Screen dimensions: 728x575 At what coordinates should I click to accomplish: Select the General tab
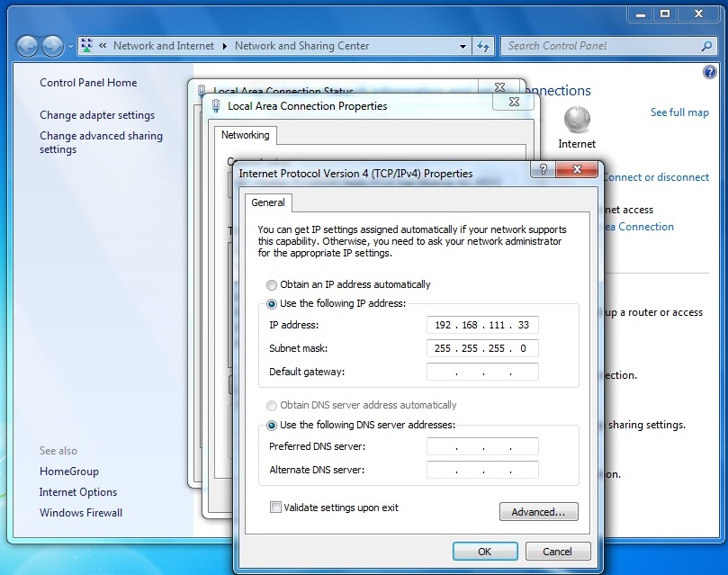tap(268, 202)
